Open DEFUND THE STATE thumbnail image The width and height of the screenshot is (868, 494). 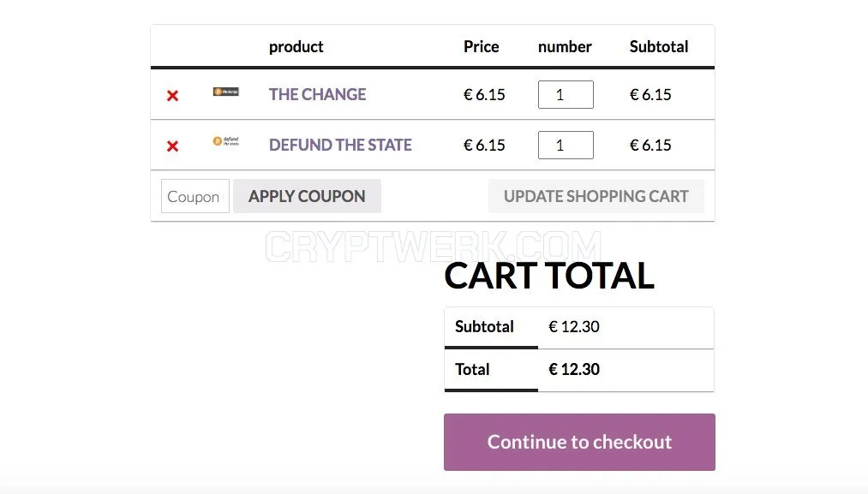[x=226, y=141]
